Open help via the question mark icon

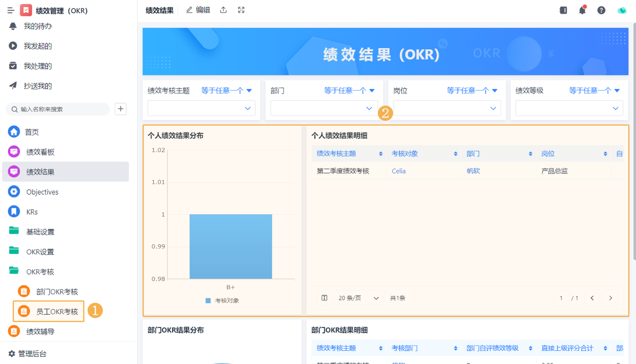tap(601, 10)
